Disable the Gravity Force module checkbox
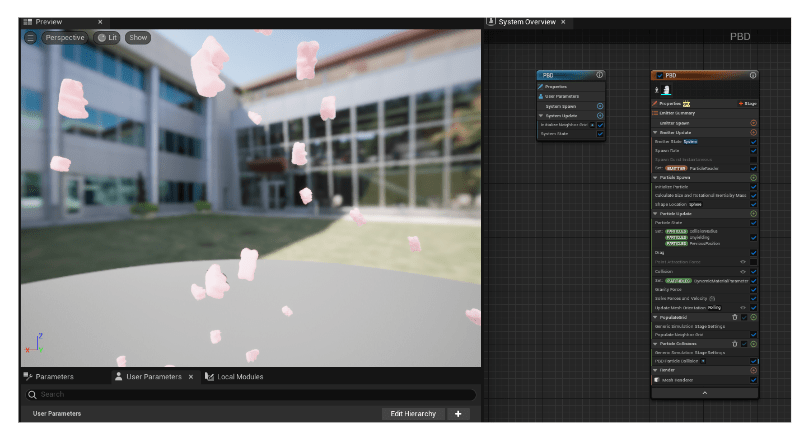 754,290
